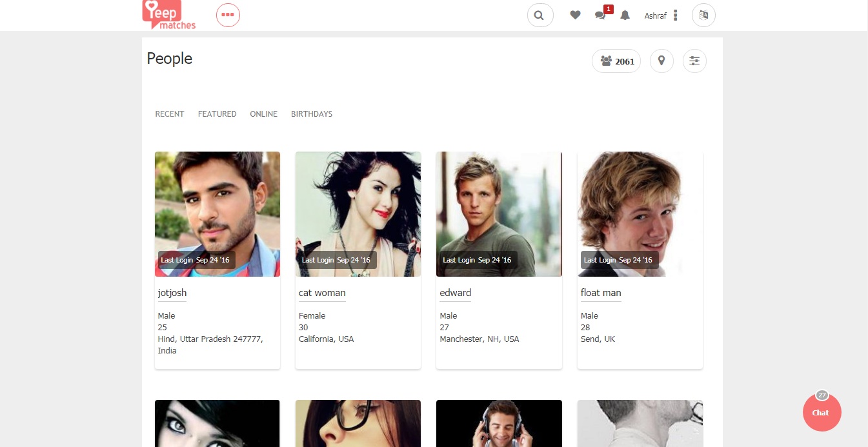The height and width of the screenshot is (447, 868).
Task: Click the Peep matches logo
Action: tap(169, 14)
